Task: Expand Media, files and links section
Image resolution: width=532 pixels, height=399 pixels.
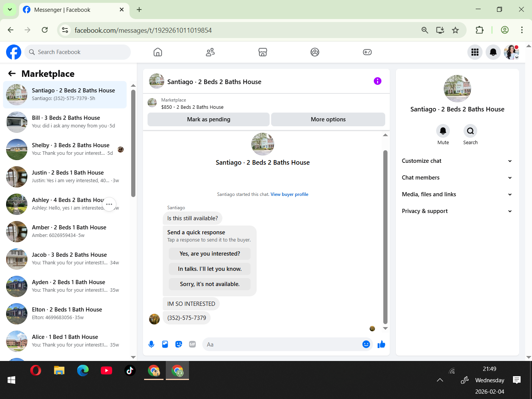Action: [457, 194]
